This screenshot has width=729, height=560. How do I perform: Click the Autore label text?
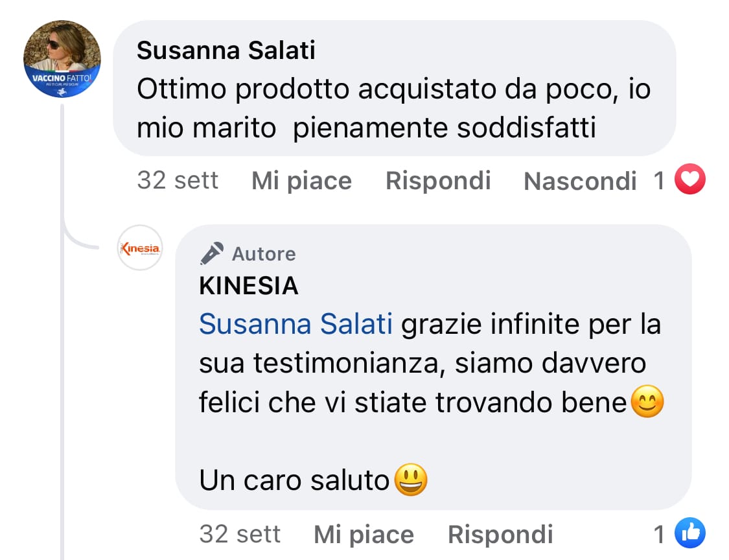[264, 254]
